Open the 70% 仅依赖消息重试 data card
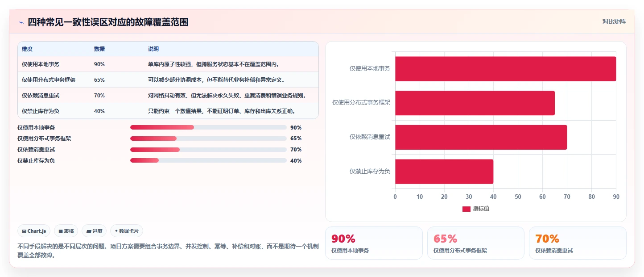This screenshot has height=277, width=644. coord(578,243)
